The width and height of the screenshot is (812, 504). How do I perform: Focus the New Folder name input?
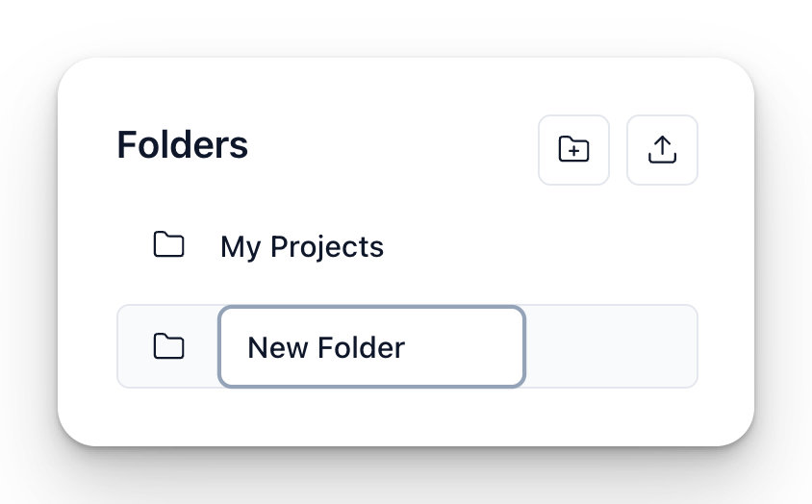point(371,346)
